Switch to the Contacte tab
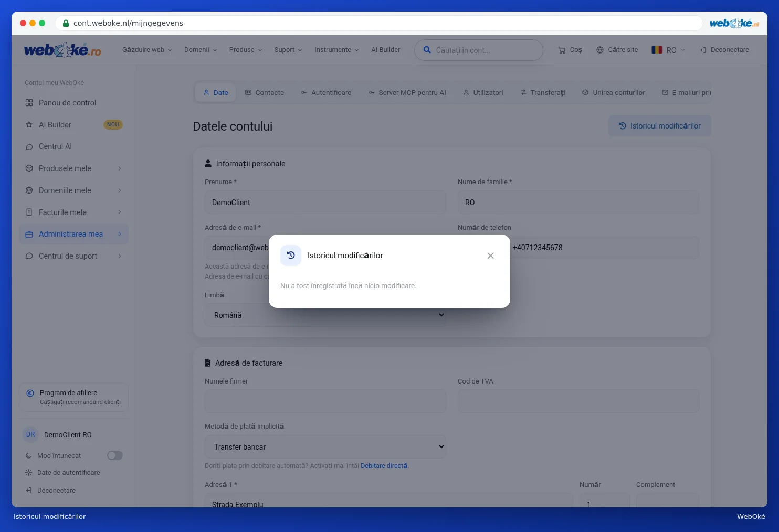The image size is (779, 532). (x=265, y=92)
